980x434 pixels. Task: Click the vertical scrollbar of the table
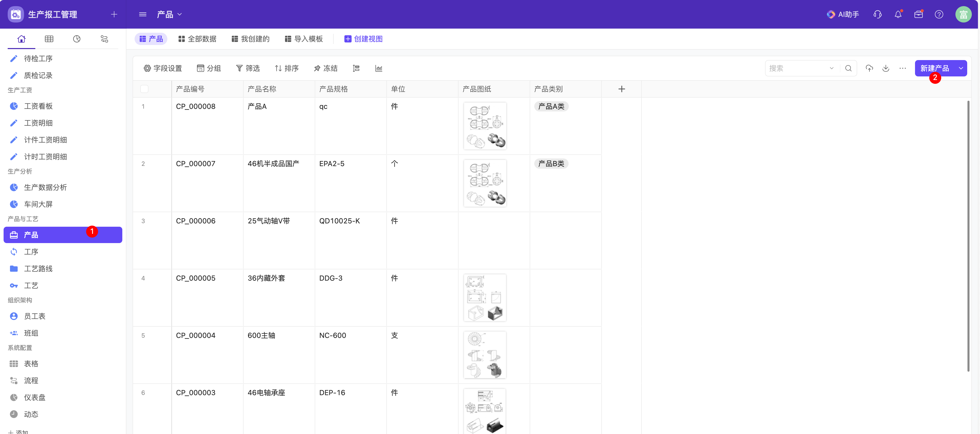(968, 236)
